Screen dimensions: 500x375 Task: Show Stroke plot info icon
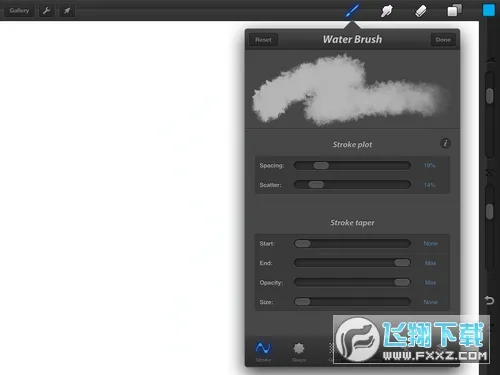pyautogui.click(x=446, y=143)
